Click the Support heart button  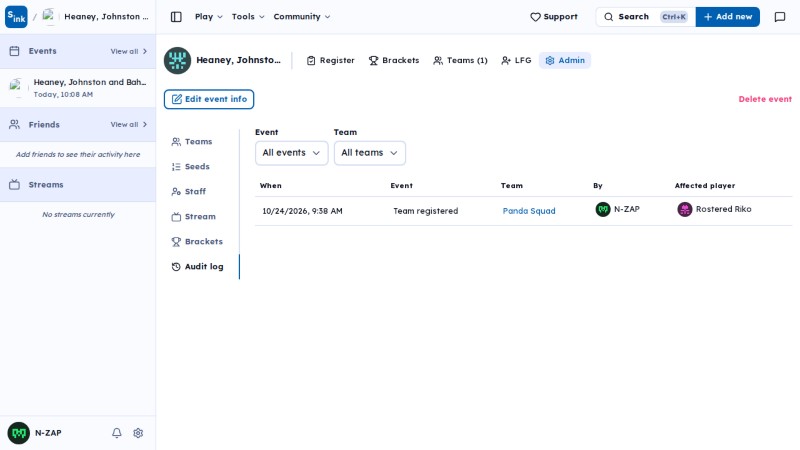[x=554, y=17]
